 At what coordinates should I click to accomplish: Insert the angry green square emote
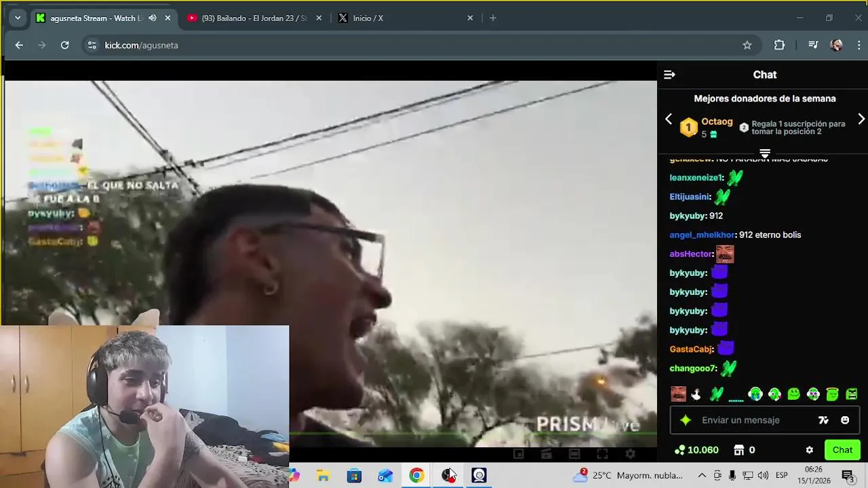pyautogui.click(x=852, y=394)
